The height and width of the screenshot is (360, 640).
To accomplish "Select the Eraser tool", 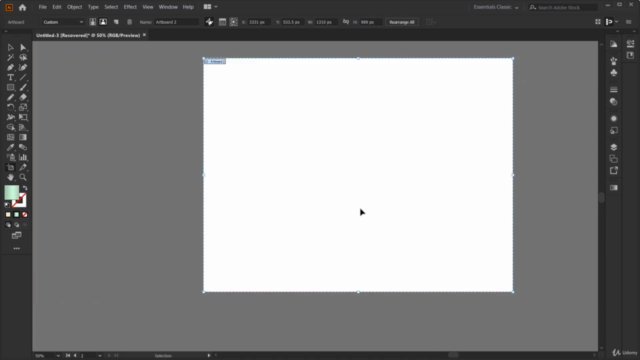I will click(x=23, y=98).
